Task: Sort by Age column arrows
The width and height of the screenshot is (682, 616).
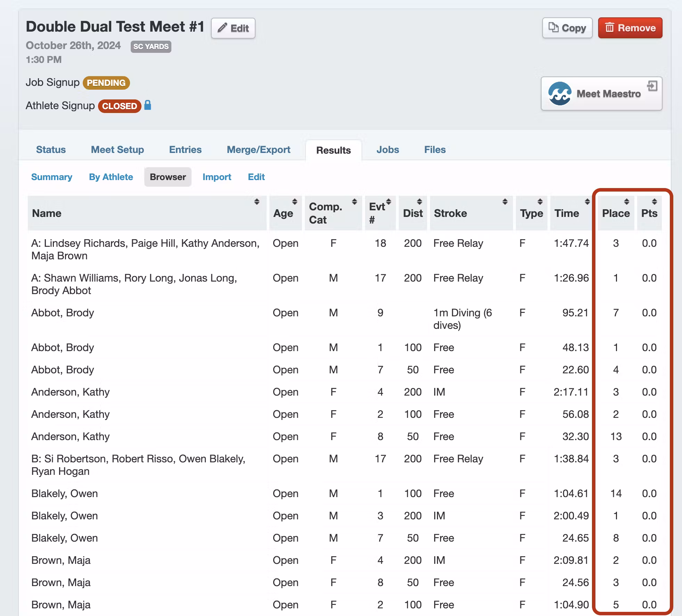Action: (294, 202)
